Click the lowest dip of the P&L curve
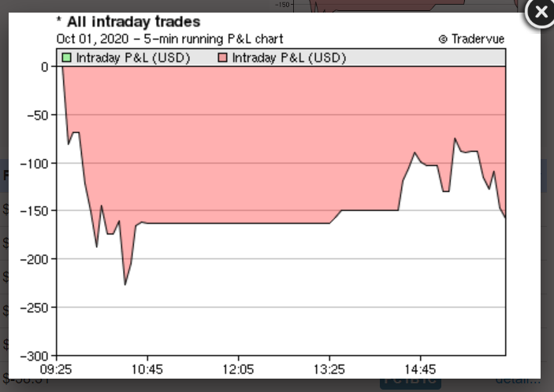 coord(125,283)
